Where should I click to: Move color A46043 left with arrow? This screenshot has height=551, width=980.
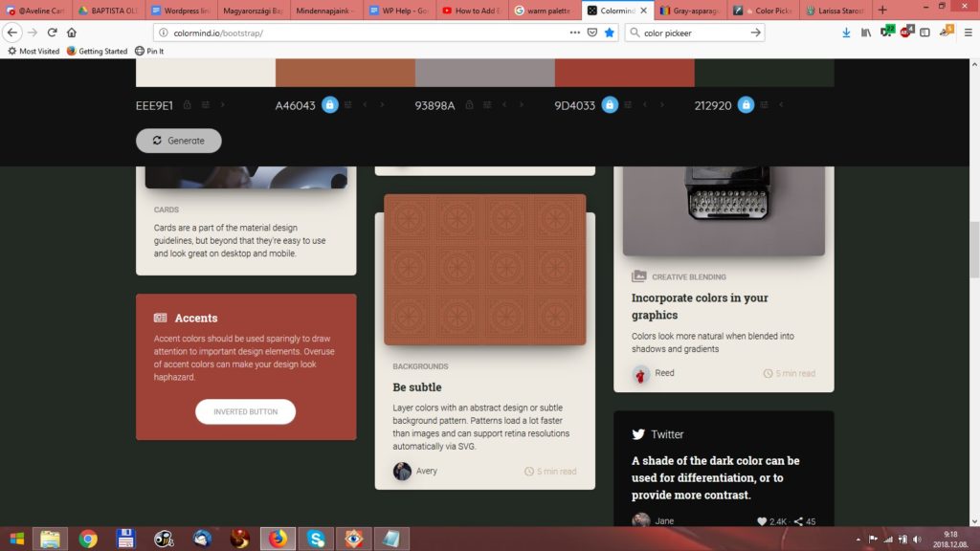365,105
